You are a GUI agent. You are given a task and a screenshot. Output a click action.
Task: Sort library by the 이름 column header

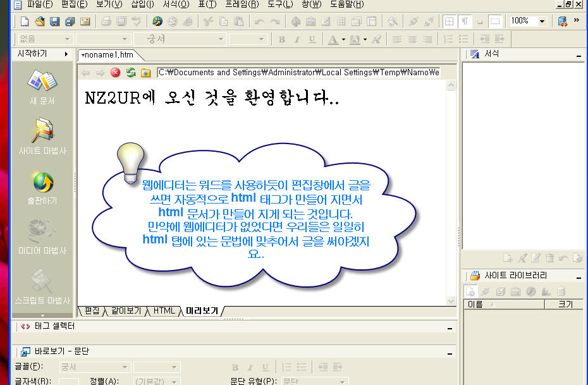(504, 305)
